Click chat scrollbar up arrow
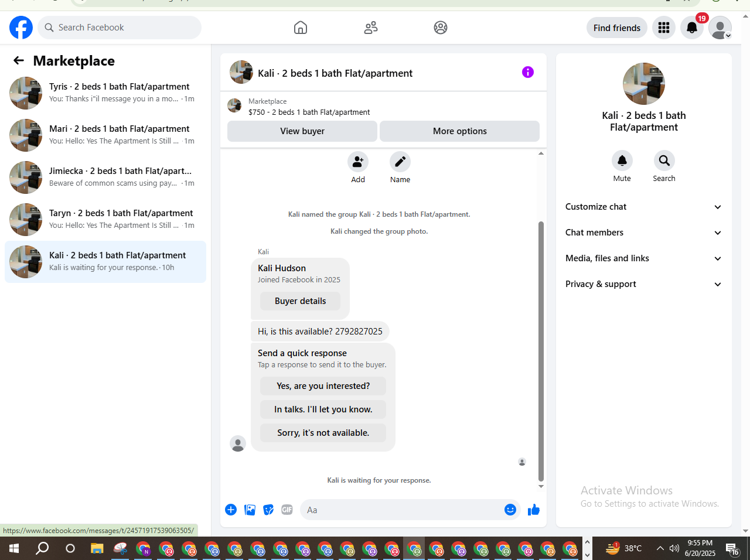Viewport: 750px width, 560px height. coord(541,153)
